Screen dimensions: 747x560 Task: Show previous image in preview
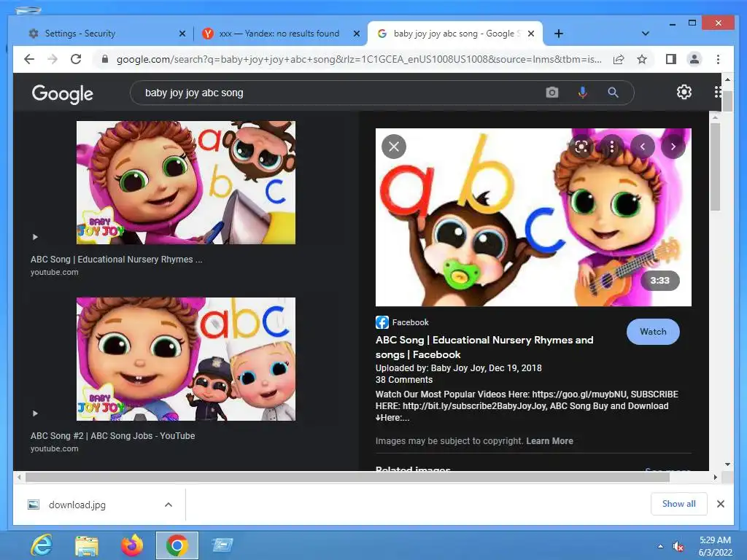(643, 147)
